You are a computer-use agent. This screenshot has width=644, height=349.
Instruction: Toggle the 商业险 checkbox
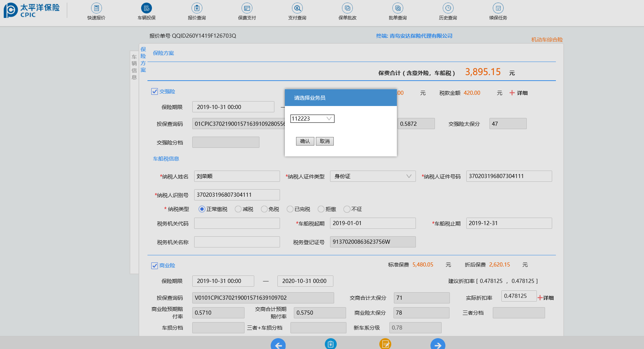(x=155, y=265)
